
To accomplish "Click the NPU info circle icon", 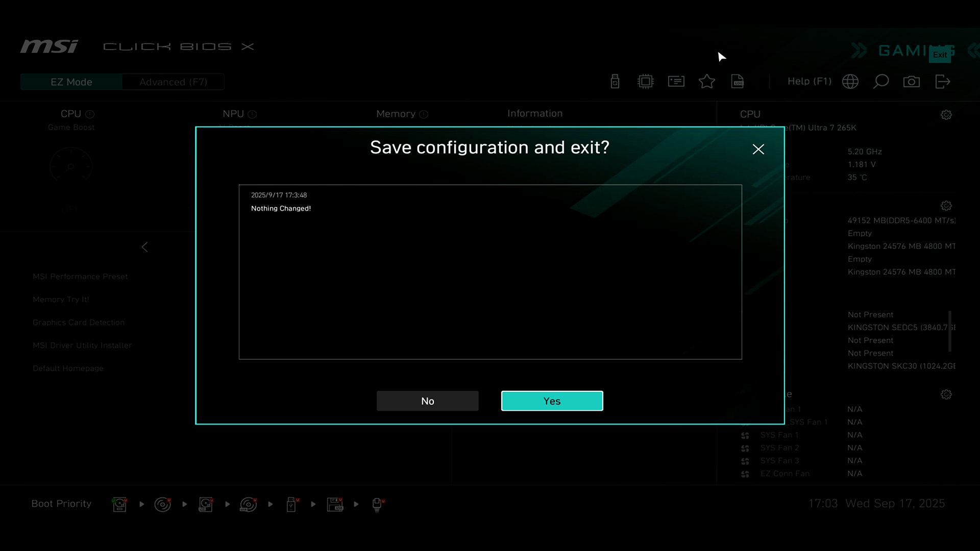I will (x=252, y=114).
